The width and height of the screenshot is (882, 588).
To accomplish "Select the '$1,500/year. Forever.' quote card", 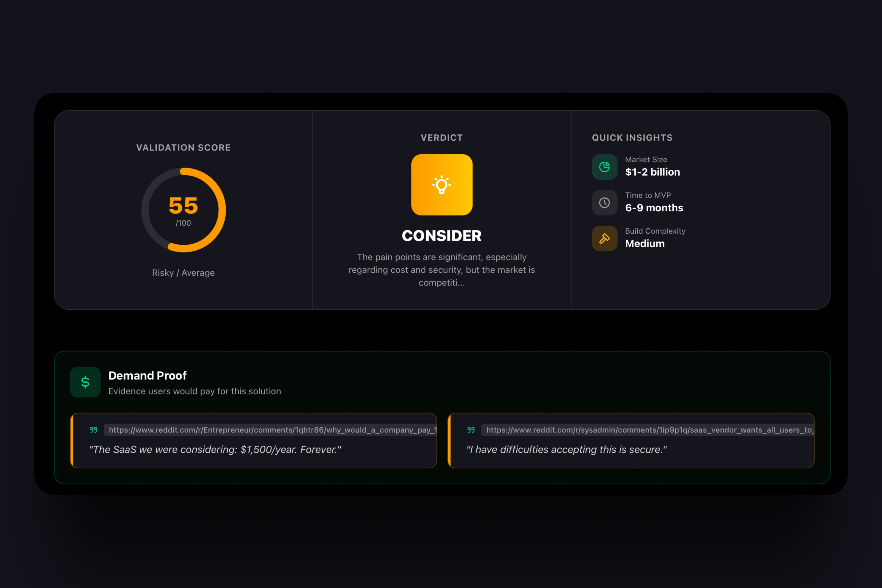I will point(215,450).
